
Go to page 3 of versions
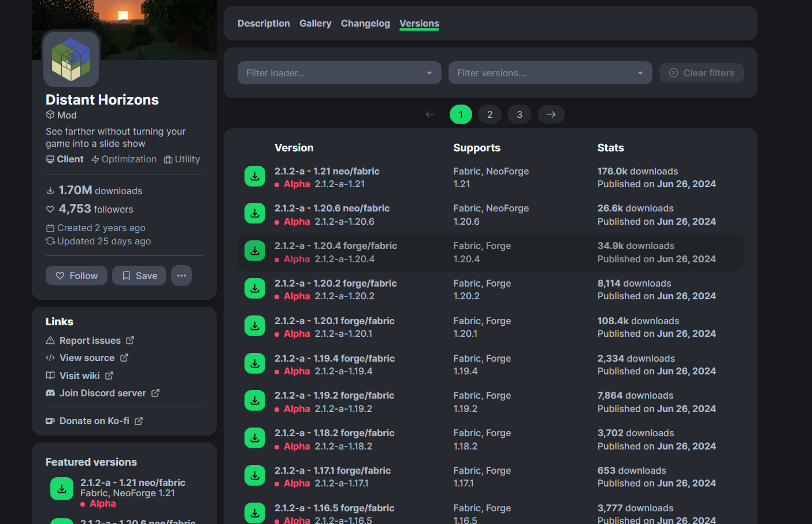(520, 114)
